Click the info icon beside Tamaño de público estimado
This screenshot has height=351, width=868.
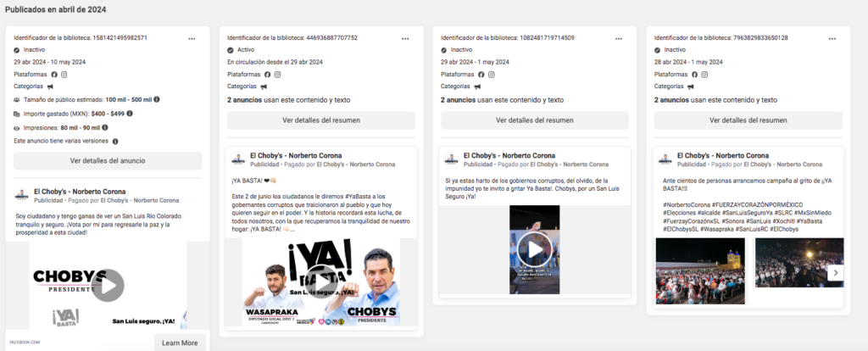coord(157,99)
